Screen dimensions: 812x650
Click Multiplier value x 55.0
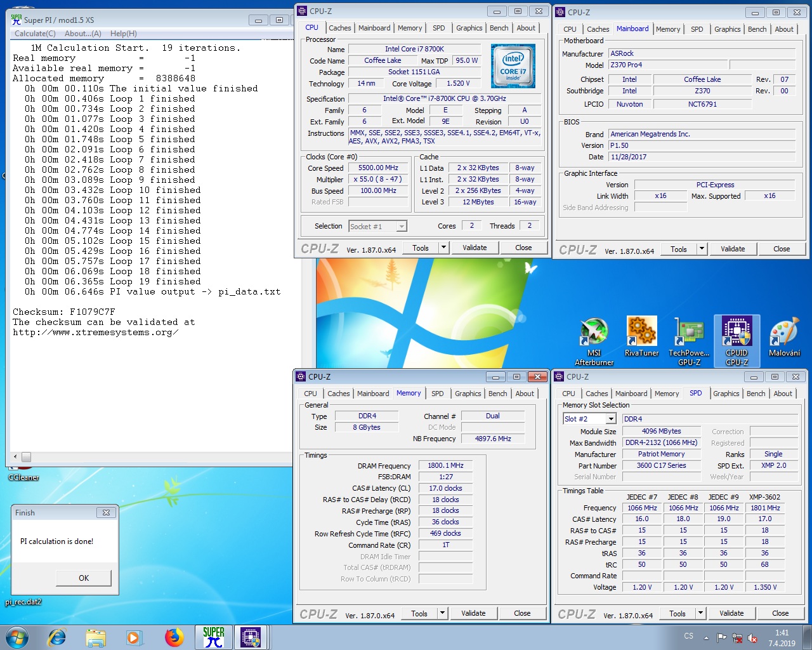click(378, 180)
